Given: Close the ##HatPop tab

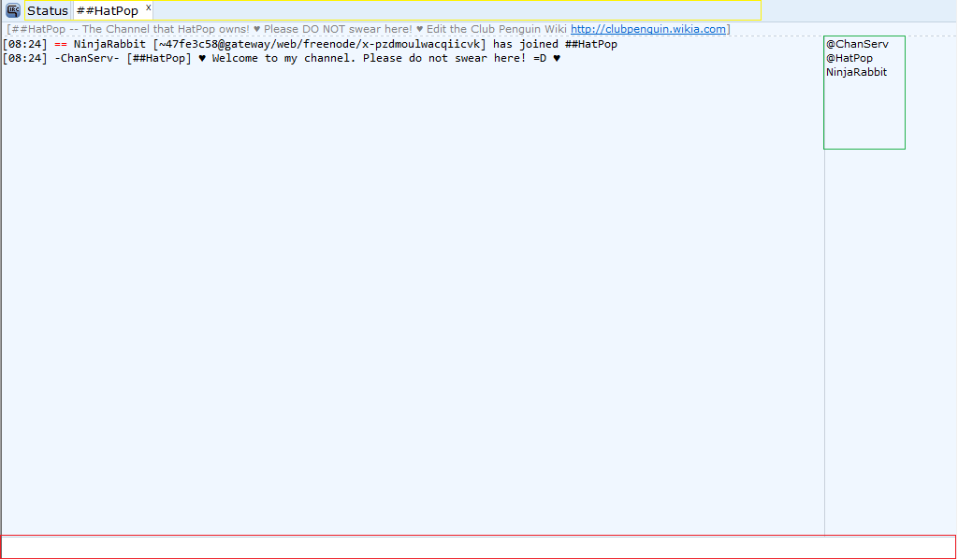Looking at the screenshot, I should pos(148,7).
